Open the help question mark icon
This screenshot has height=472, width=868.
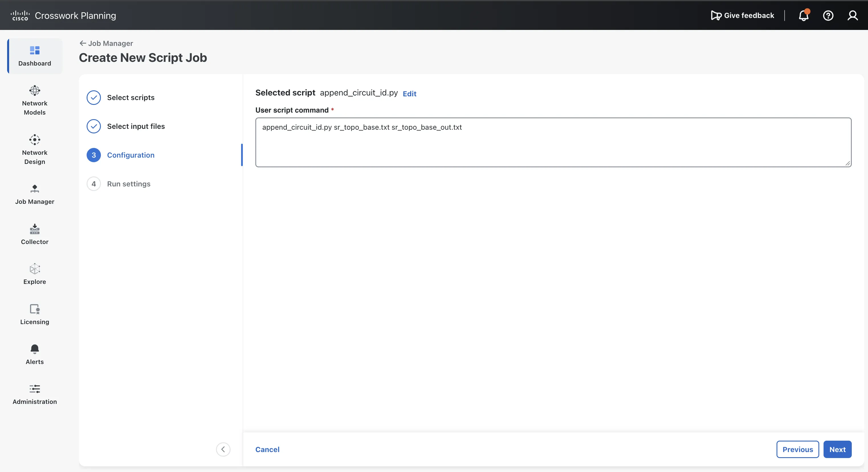coord(828,15)
